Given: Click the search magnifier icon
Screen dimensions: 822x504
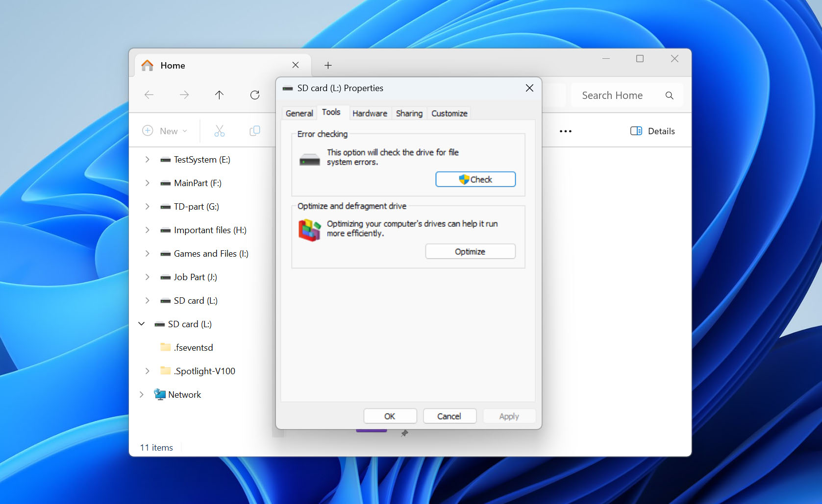Looking at the screenshot, I should [670, 96].
